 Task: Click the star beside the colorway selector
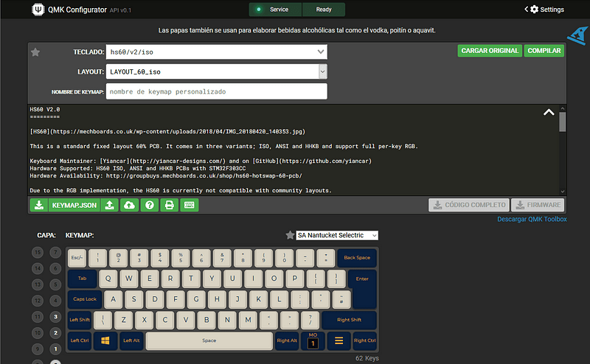(x=290, y=235)
